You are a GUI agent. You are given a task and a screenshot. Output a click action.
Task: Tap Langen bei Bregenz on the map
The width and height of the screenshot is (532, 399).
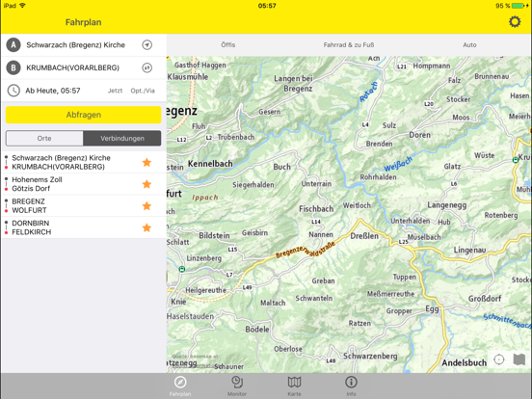[294, 84]
